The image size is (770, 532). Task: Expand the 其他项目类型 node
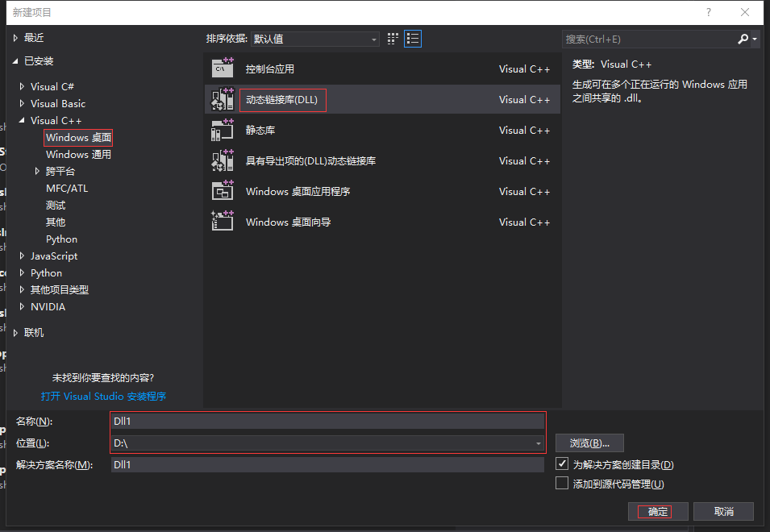coord(22,289)
